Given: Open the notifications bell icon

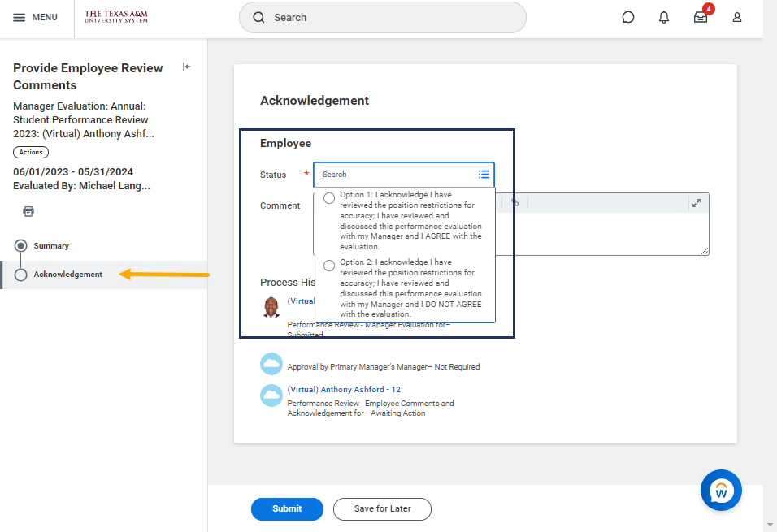Looking at the screenshot, I should [664, 17].
